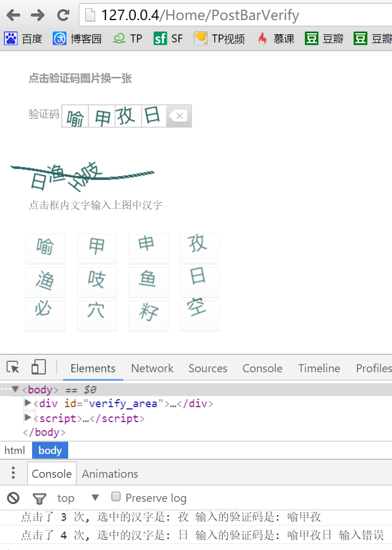Switch to the Console tab in top bar

pyautogui.click(x=262, y=368)
